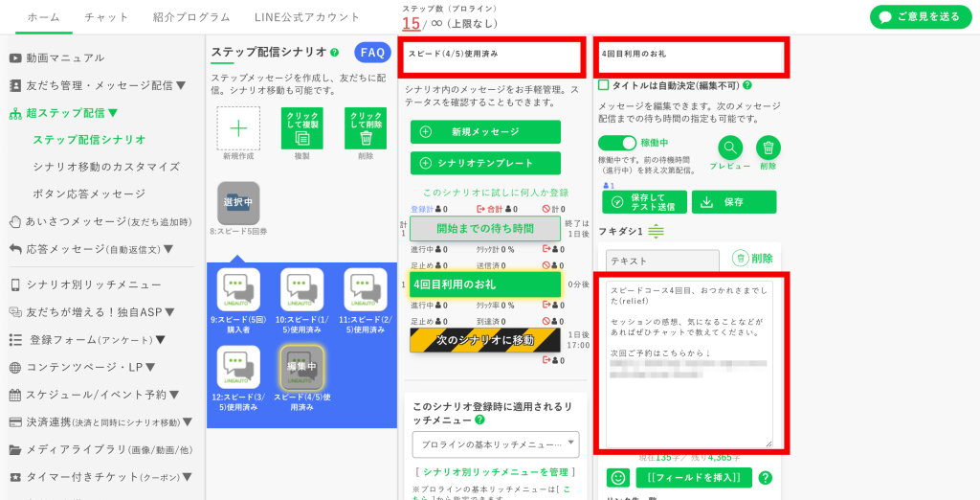Expand スケジュール/イベント予約 menu
The height and width of the screenshot is (500, 980).
pos(95,395)
